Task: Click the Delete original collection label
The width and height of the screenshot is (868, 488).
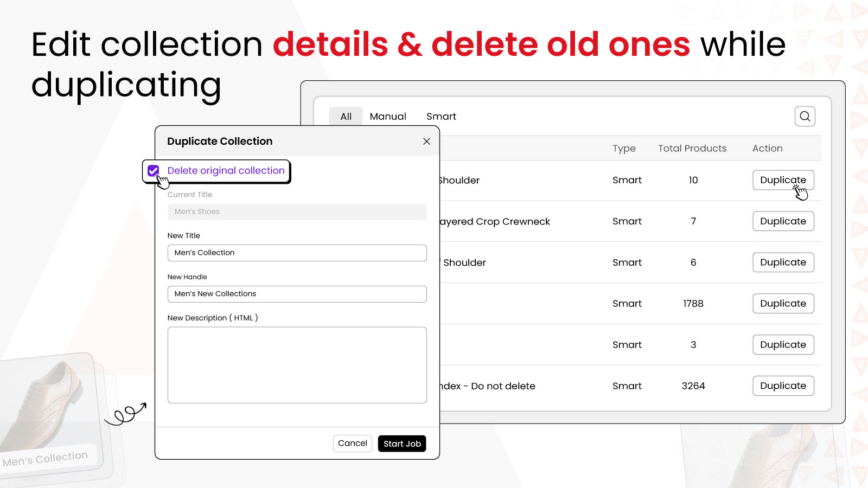Action: (226, 171)
